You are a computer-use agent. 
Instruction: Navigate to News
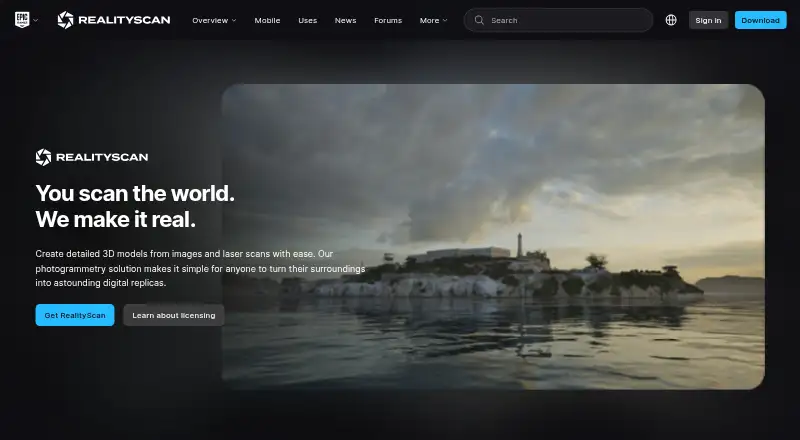pyautogui.click(x=345, y=20)
